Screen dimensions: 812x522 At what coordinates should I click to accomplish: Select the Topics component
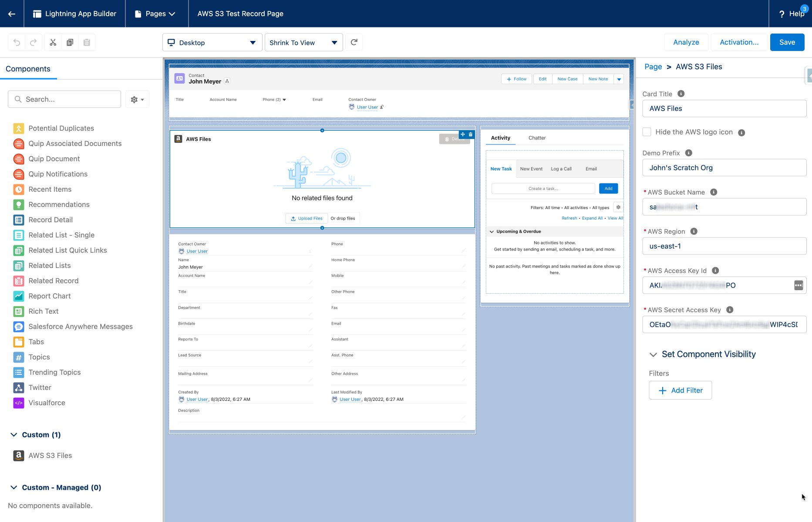(32, 357)
